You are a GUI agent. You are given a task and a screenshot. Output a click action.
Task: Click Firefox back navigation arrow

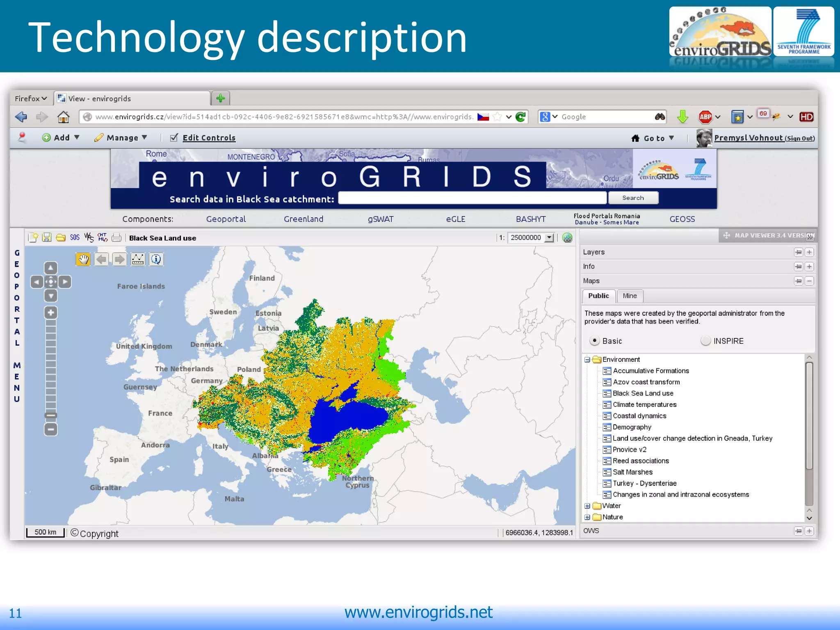[21, 117]
